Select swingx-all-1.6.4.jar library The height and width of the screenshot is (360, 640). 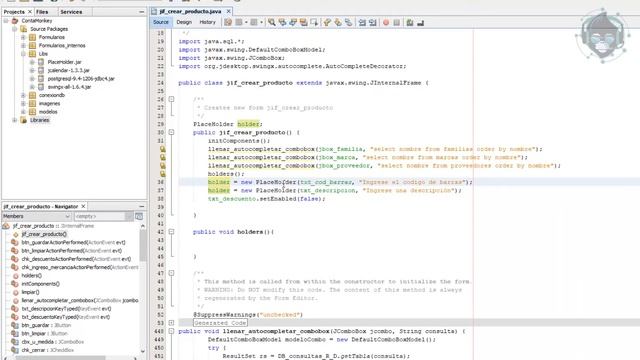click(x=69, y=87)
